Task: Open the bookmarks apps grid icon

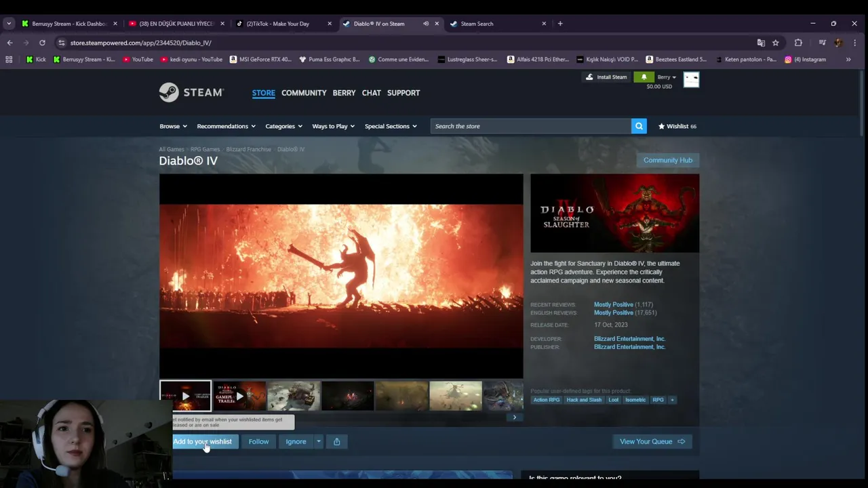Action: click(9, 60)
